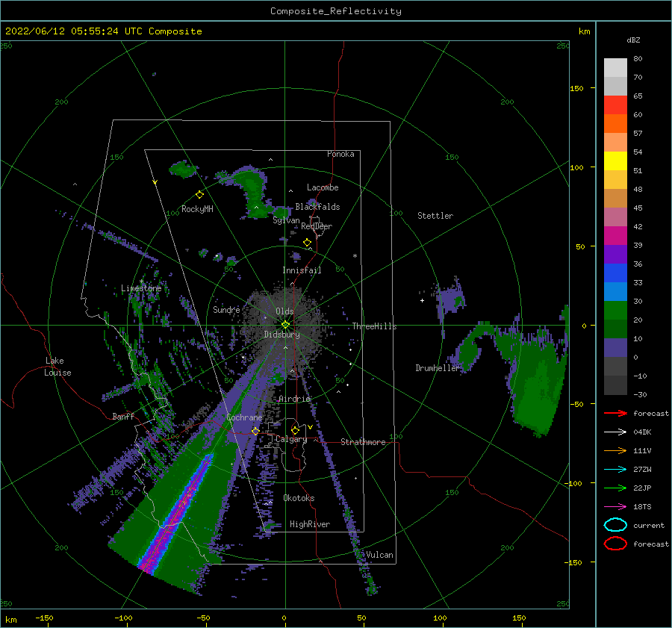Click the magenta 18TS arrow legend icon
672x628 pixels.
[x=615, y=507]
